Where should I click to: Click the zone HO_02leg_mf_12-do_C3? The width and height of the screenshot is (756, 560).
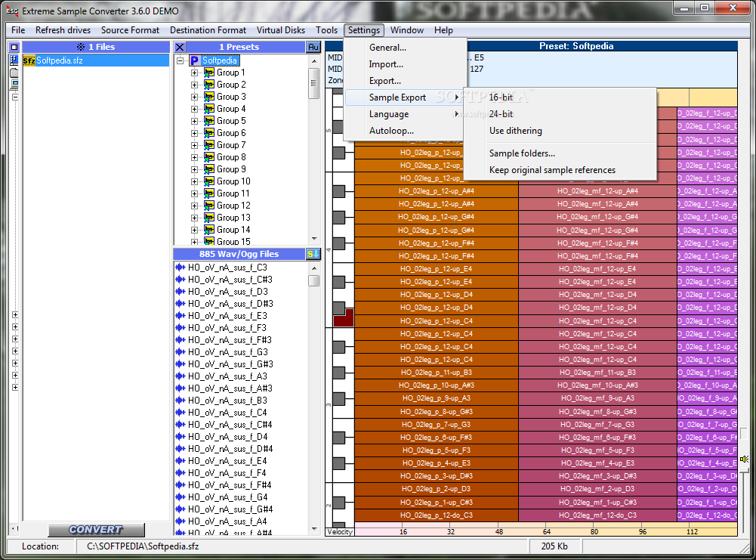click(x=598, y=515)
